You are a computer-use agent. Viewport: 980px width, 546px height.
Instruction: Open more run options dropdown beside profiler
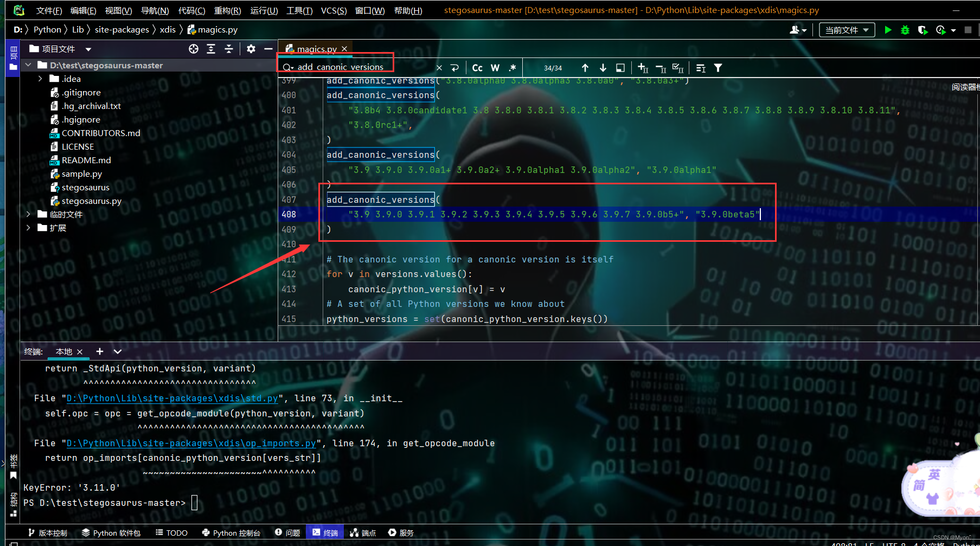(953, 30)
